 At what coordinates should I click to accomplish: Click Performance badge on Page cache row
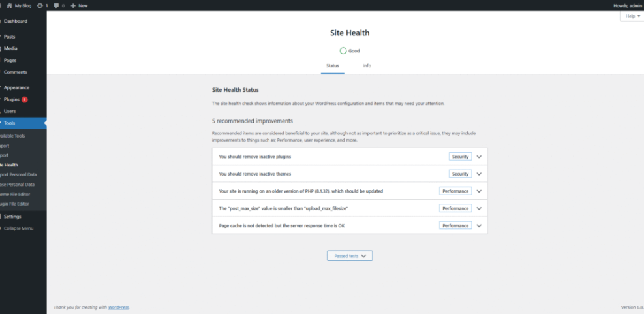pyautogui.click(x=455, y=226)
